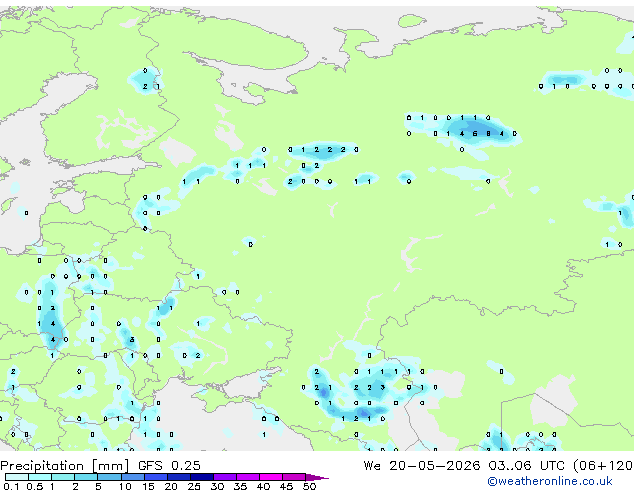Click the '(06+120' forecast run text
This screenshot has width=634, height=490.
click(603, 466)
